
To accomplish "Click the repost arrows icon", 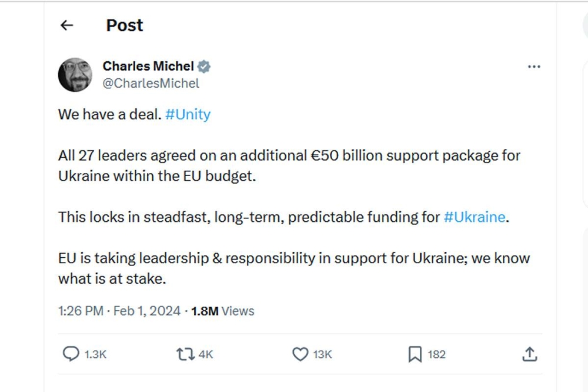I will [x=184, y=354].
